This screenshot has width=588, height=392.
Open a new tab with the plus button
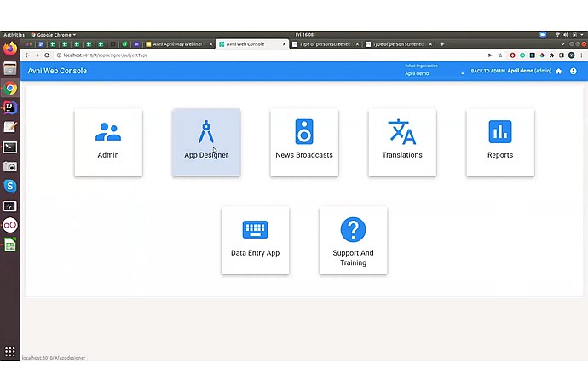coord(442,44)
